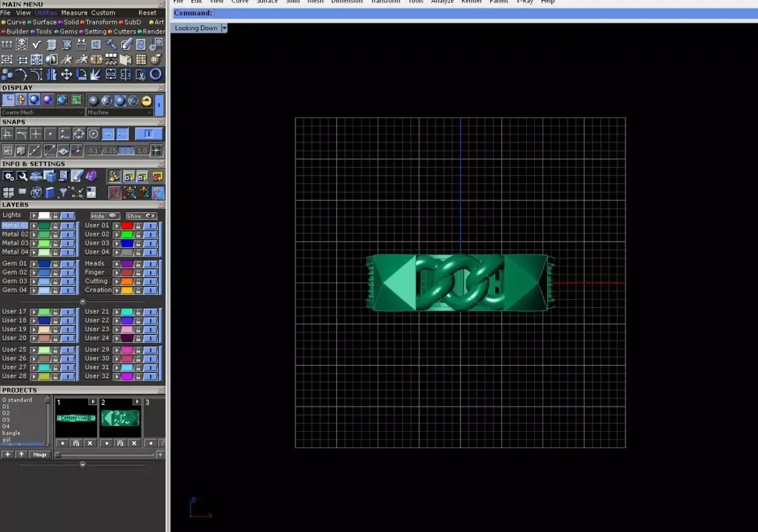Open the File menu in Main Menu

pos(6,13)
